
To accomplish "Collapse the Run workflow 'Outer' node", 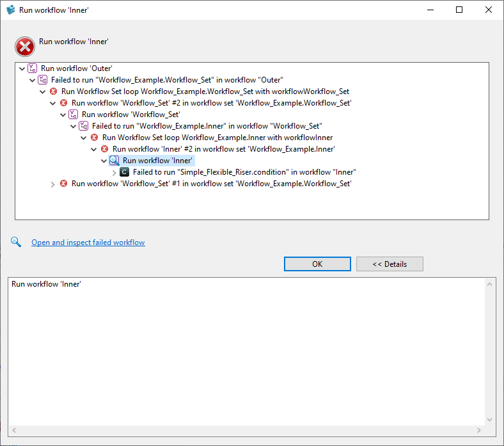I will click(x=22, y=68).
